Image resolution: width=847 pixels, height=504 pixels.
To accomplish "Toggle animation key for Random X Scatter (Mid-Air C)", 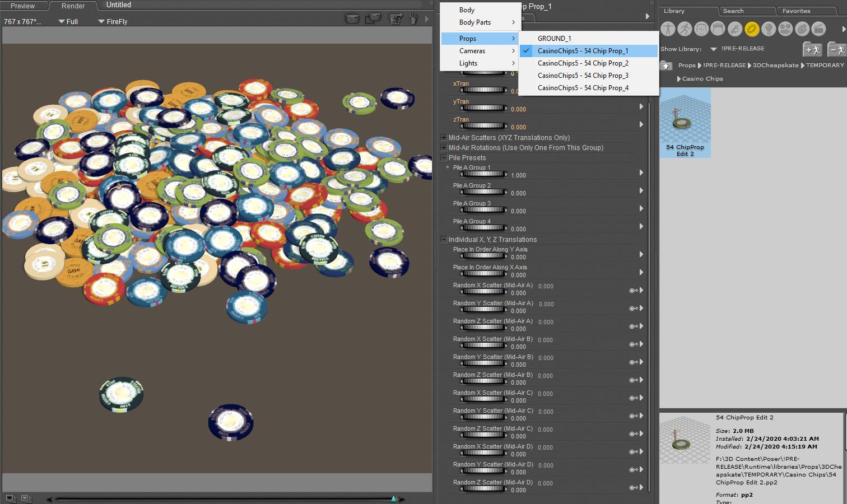I will click(633, 398).
